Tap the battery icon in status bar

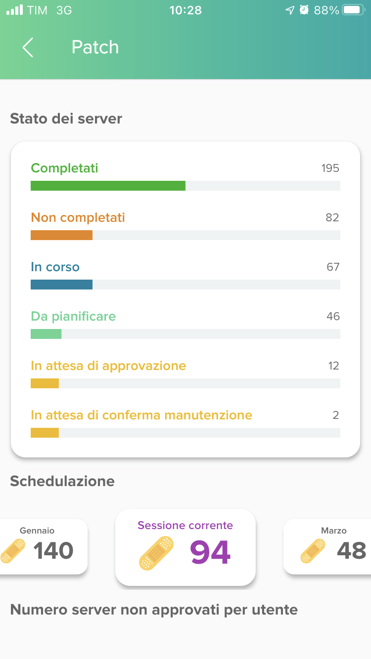354,10
